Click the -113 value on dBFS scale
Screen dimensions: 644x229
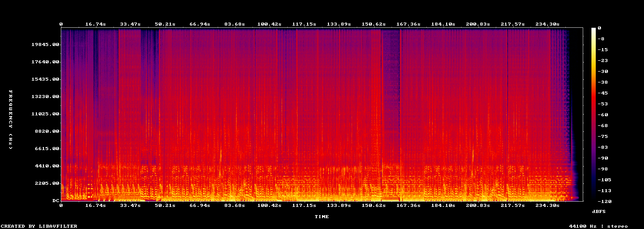(604, 190)
